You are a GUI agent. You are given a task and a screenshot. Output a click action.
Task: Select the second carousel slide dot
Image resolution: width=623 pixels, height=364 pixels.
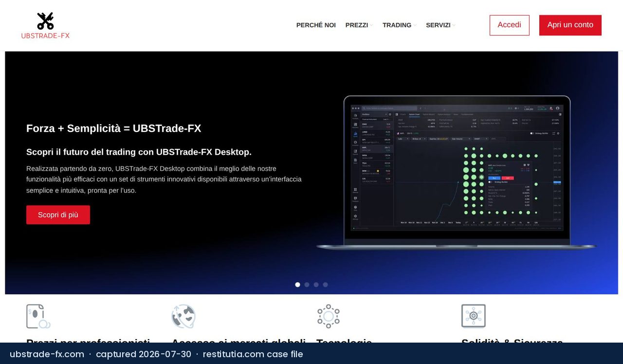point(307,285)
